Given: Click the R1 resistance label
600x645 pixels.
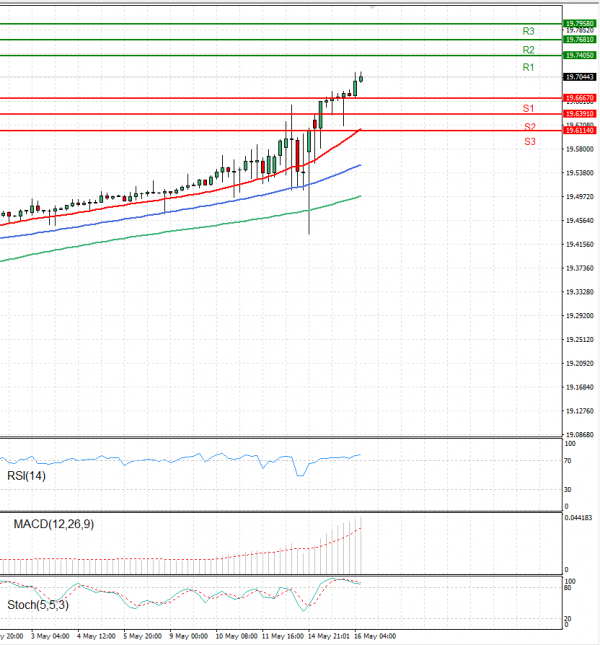Looking at the screenshot, I should [x=528, y=67].
